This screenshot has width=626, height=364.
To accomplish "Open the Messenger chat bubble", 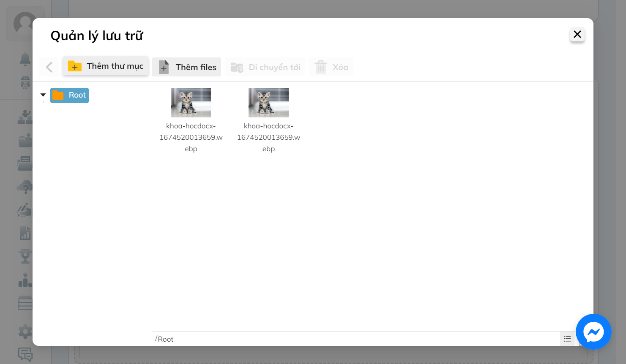I will point(593,332).
